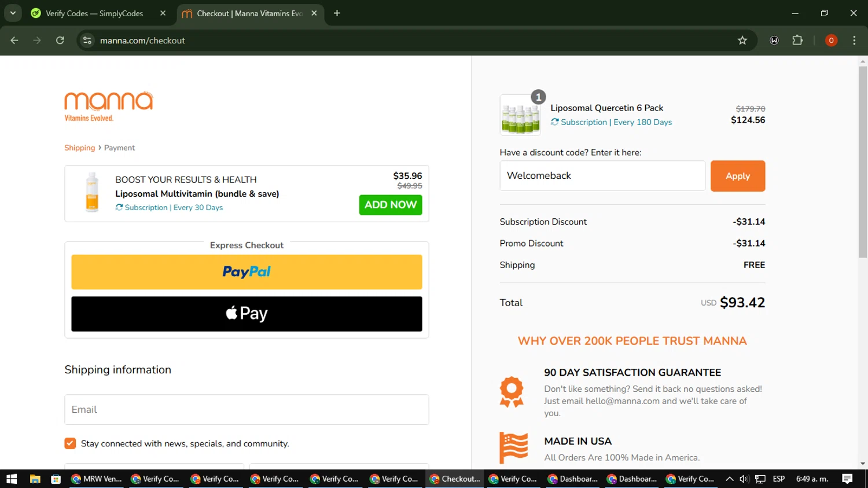
Task: Click the browser back arrow
Action: pyautogui.click(x=14, y=41)
